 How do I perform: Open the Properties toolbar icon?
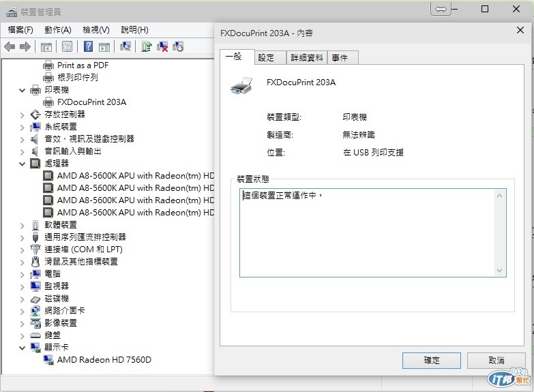click(x=67, y=46)
